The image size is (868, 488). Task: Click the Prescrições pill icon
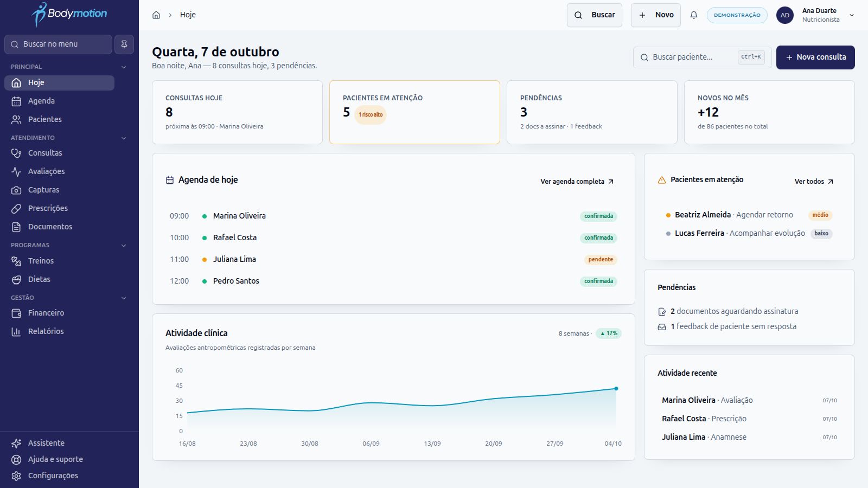click(16, 209)
